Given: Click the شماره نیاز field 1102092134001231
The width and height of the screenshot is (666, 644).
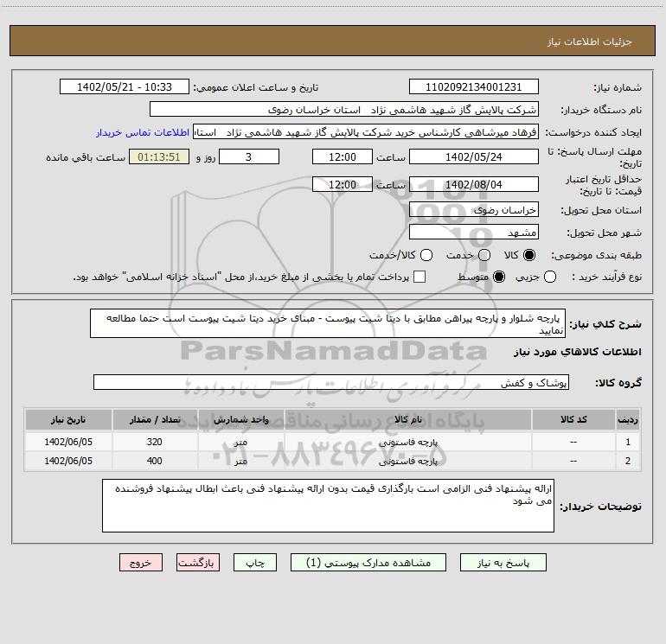Looking at the screenshot, I should click(x=474, y=86).
